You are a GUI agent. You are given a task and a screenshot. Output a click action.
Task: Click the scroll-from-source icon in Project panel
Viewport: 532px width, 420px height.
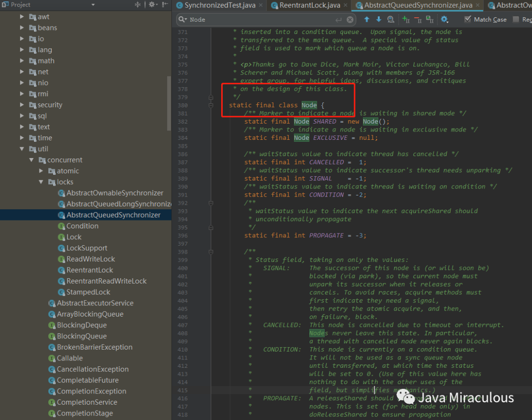[x=137, y=4]
